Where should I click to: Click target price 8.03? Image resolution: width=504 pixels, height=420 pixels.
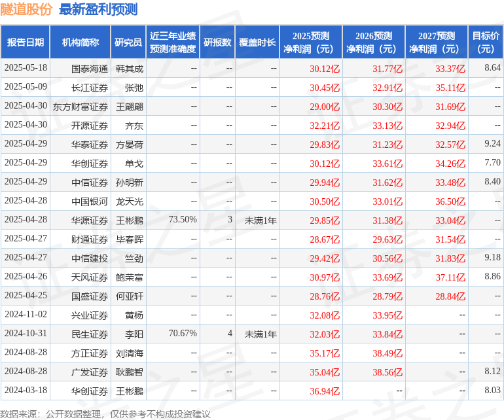click(492, 390)
